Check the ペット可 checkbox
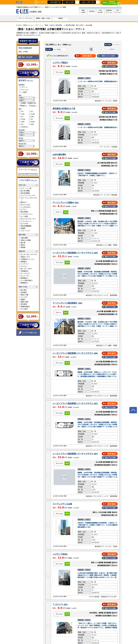The image size is (138, 644). click(x=20, y=297)
